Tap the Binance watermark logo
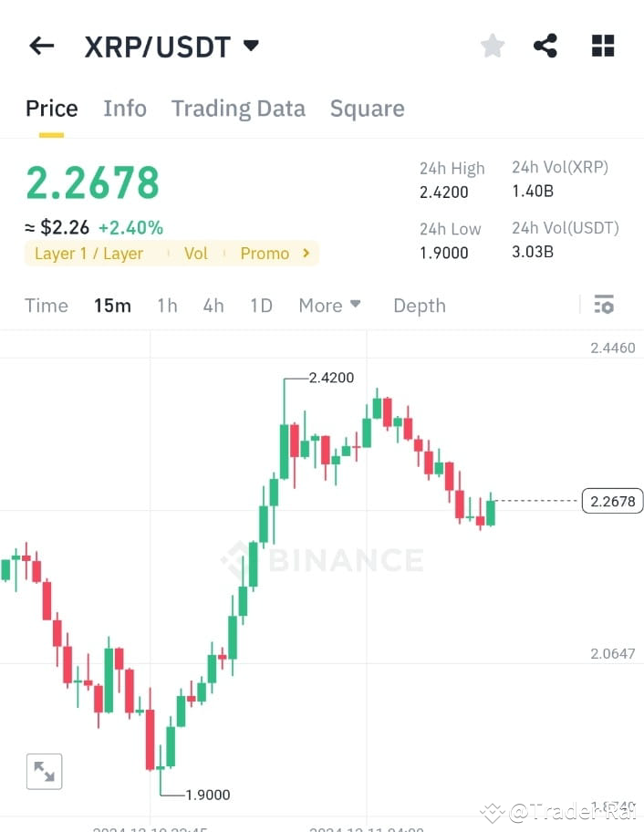The image size is (644, 832). [324, 560]
